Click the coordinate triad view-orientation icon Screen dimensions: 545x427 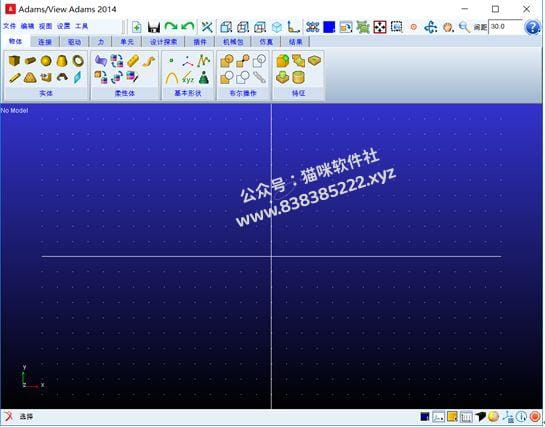293,27
